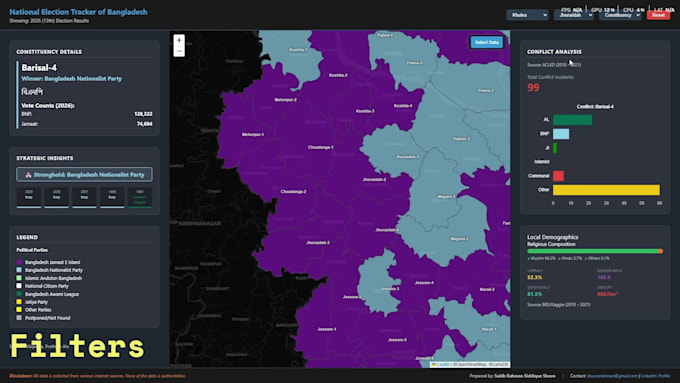Image resolution: width=680 pixels, height=383 pixels.
Task: Click the Stronghold: Bangladesh Nationalist Party badge
Action: 84,174
